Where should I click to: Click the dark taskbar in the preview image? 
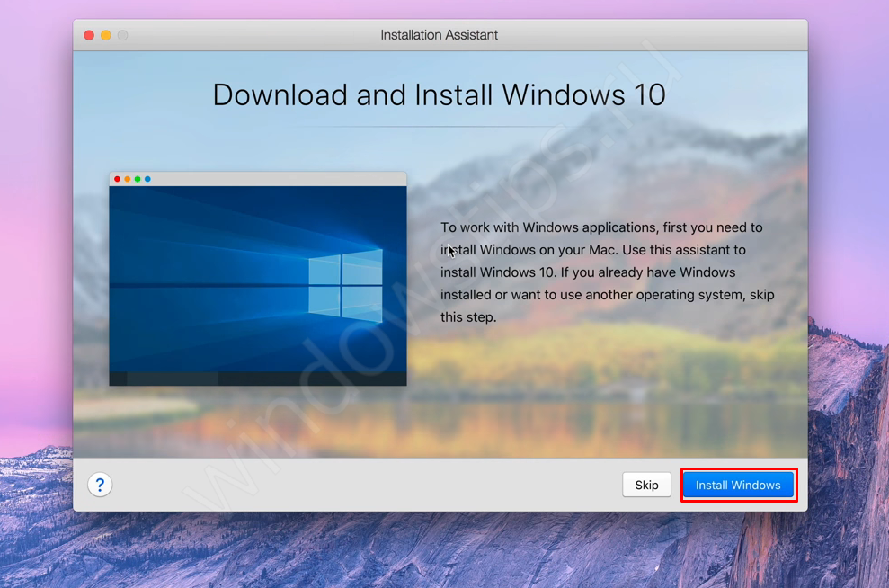257,379
